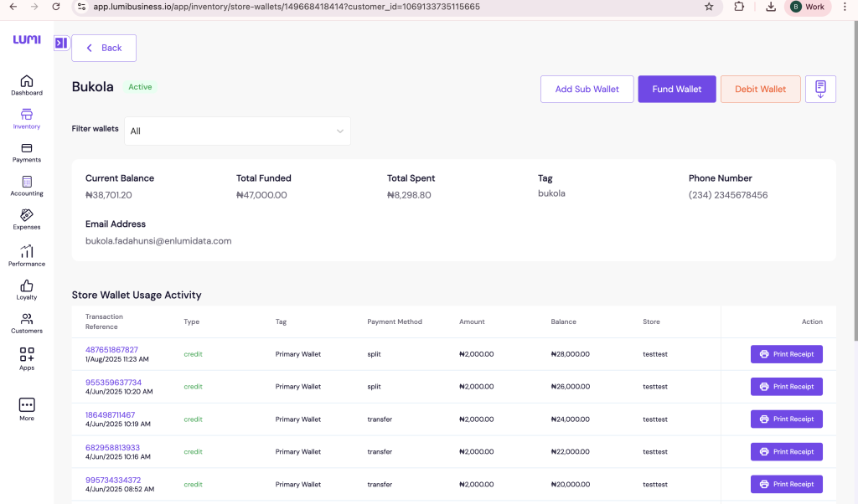
Task: Click the Fund Wallet button
Action: click(677, 89)
